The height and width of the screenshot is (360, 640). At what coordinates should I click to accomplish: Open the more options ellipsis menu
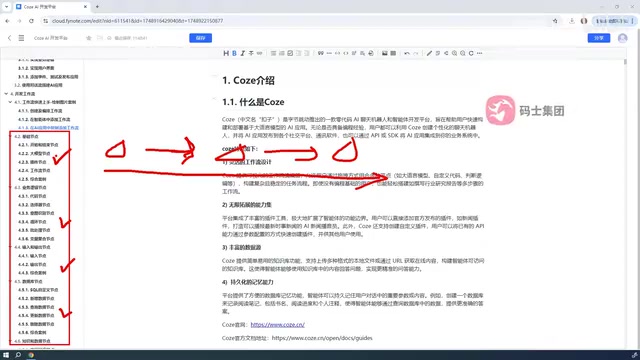[479, 53]
